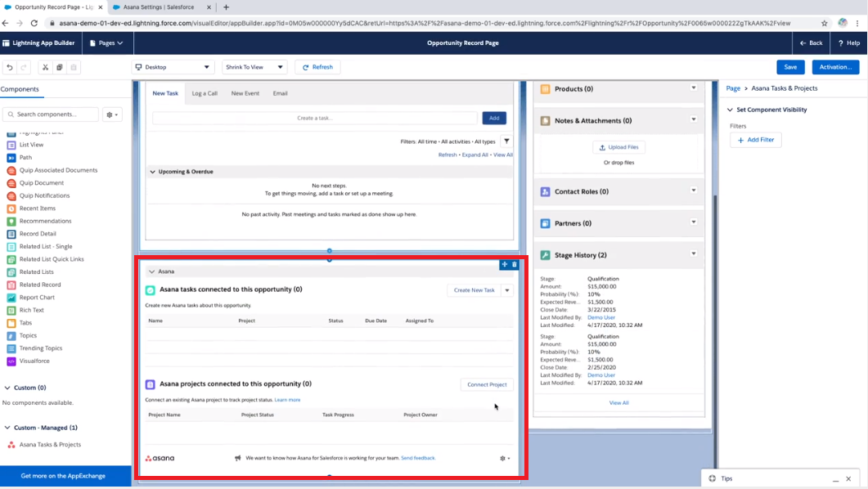Screen dimensions: 868x489
Task: Select the Quip Document component icon
Action: (x=11, y=183)
